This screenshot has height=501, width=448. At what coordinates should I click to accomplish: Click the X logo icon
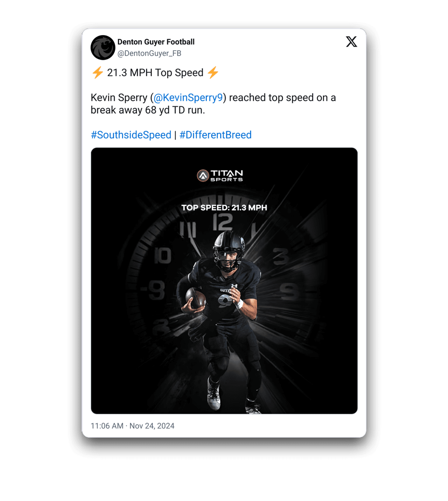(351, 42)
